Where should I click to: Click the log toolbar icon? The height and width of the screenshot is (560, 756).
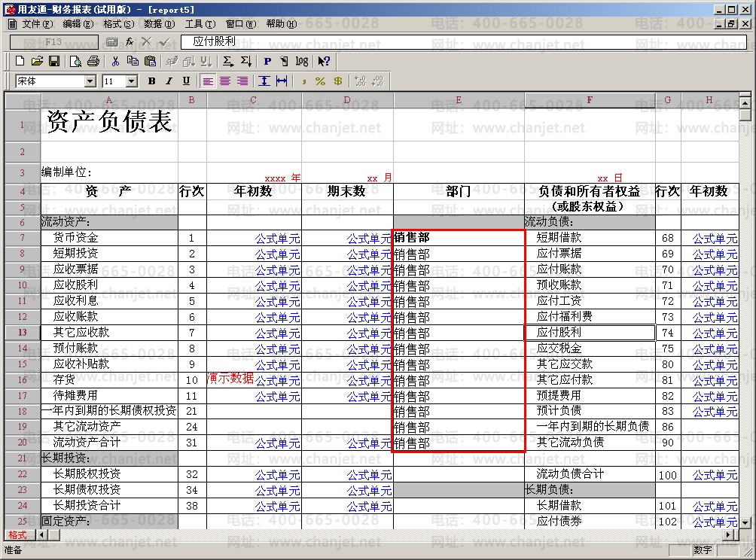[301, 61]
